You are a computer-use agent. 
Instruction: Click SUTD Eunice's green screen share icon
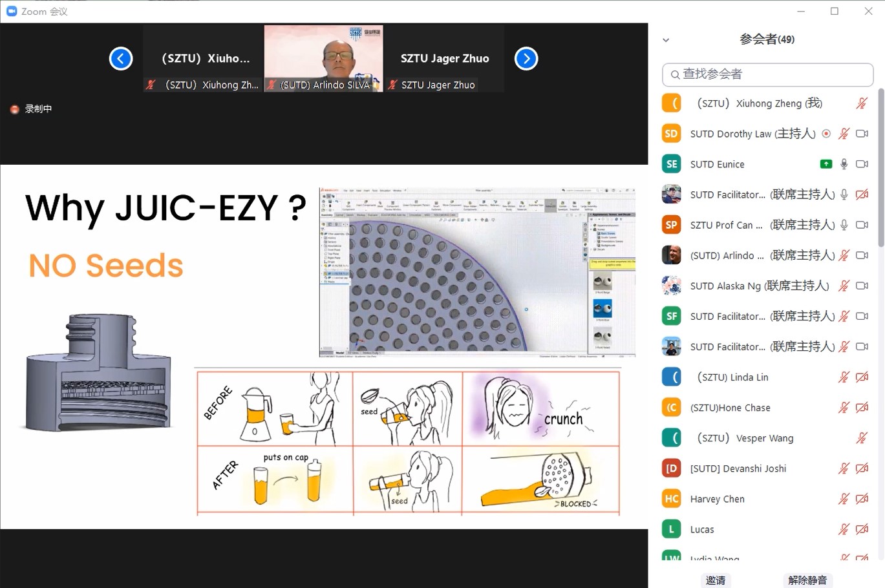(x=826, y=164)
